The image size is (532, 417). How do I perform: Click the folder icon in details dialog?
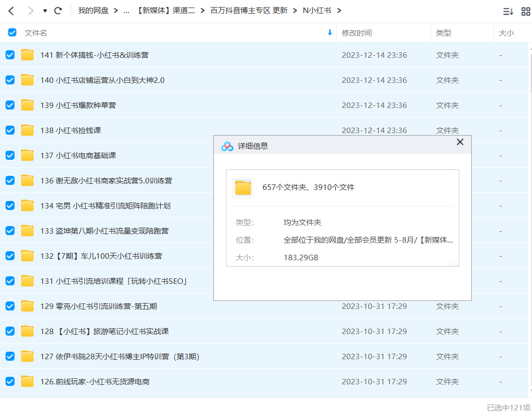pos(243,187)
